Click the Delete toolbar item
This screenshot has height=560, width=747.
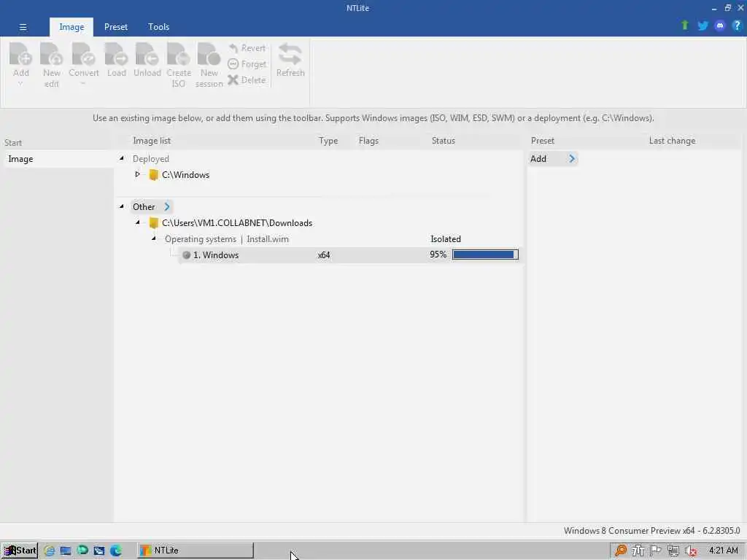click(x=247, y=80)
